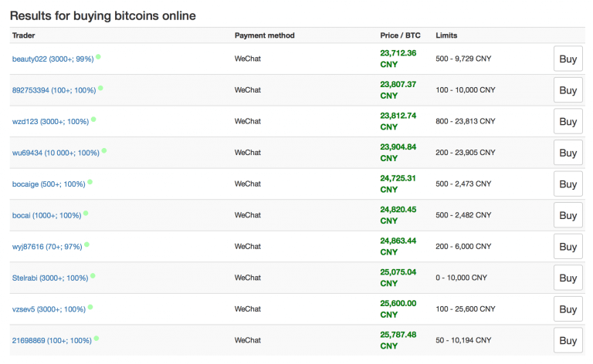Select price 23,904.84 CNY
The image size is (593, 364).
pos(398,153)
